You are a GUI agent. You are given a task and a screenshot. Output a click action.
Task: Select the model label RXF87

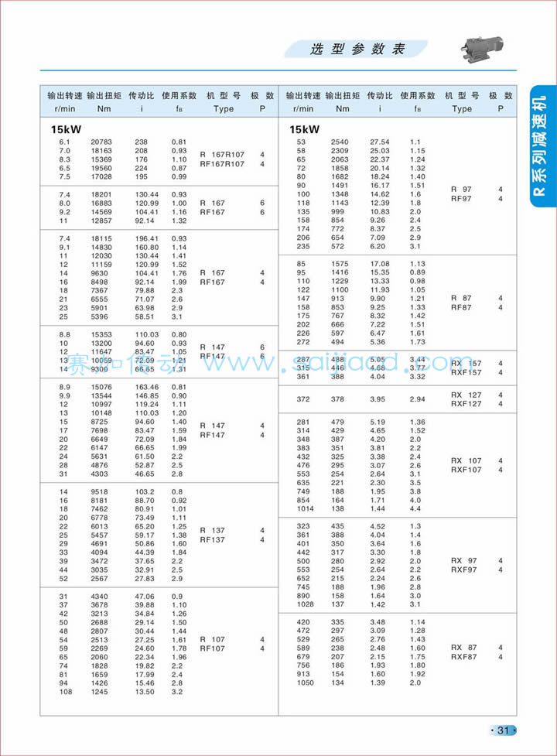pos(463,657)
